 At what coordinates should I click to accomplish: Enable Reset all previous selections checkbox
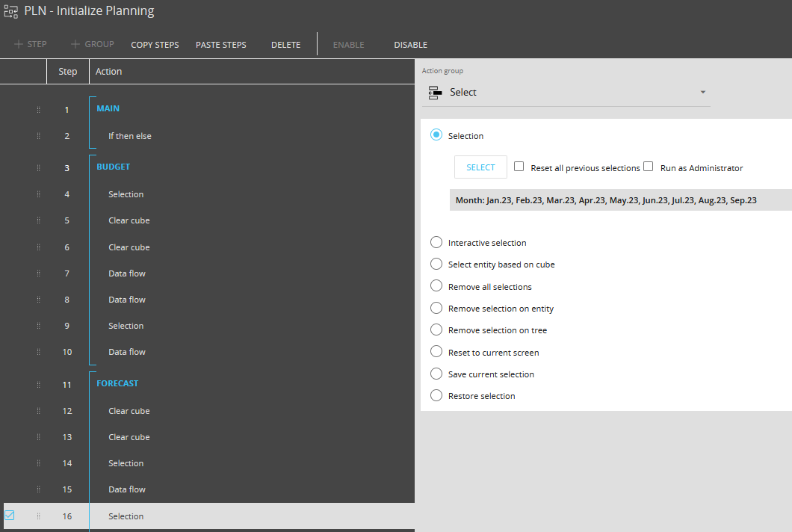click(519, 166)
